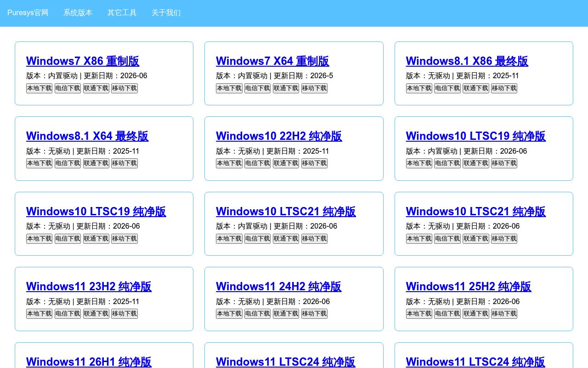Click 本地下载 under Windows11 23H2 纯净版

[x=39, y=314]
